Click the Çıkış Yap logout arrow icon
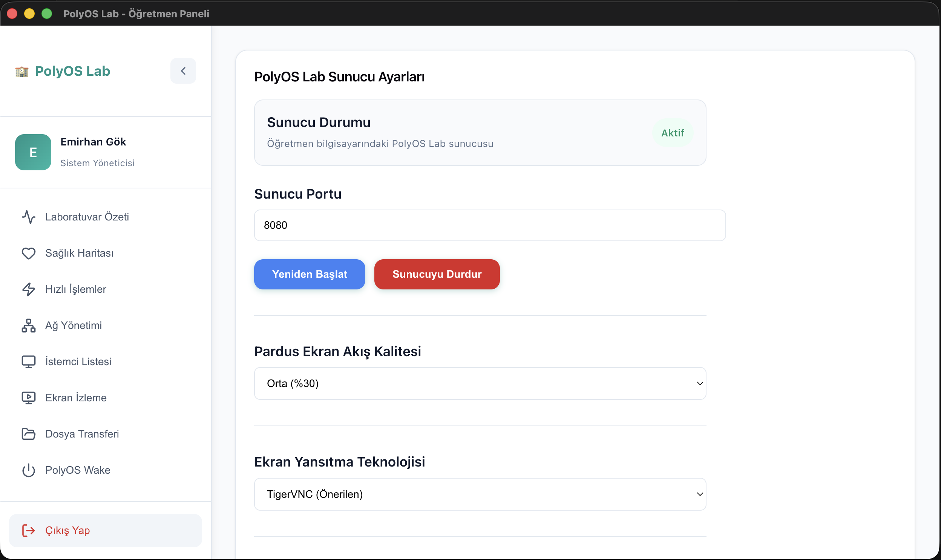The height and width of the screenshot is (560, 941). 29,531
